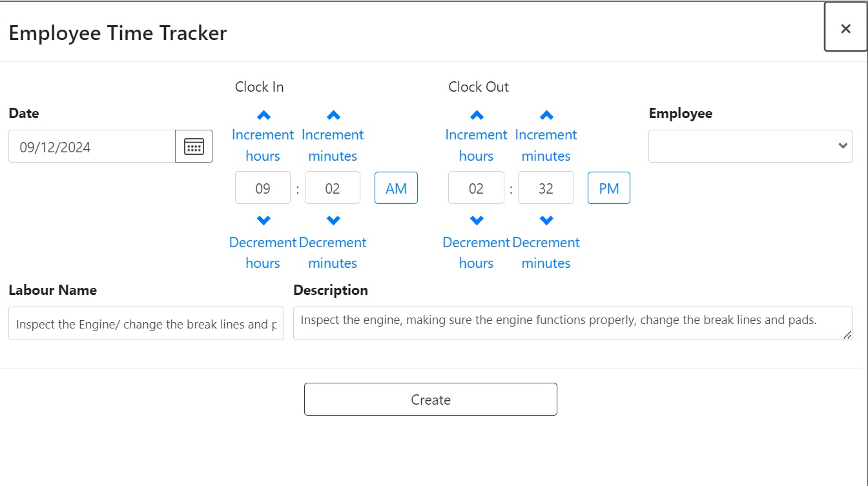Click inside the Labour Name field
Image resolution: width=868 pixels, height=486 pixels.
146,323
